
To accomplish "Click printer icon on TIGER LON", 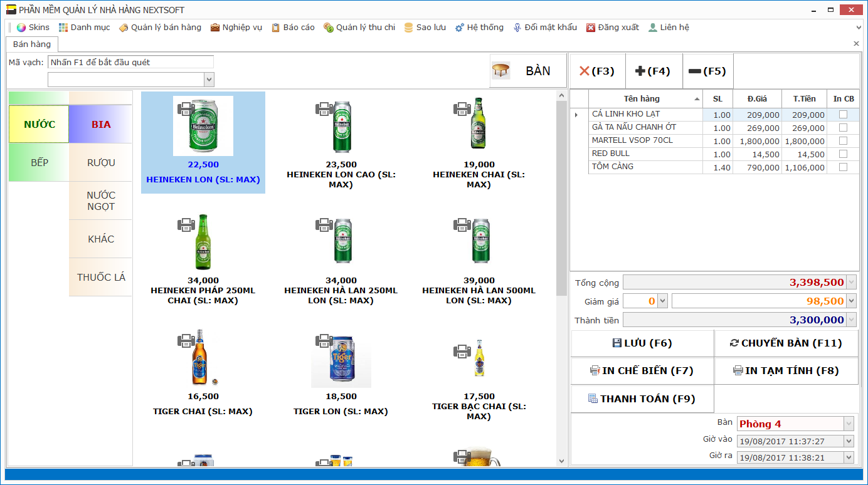I will (x=324, y=341).
